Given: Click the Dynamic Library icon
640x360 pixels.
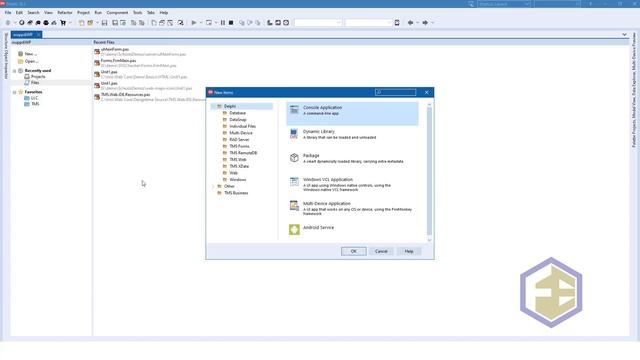Looking at the screenshot, I should [x=294, y=133].
